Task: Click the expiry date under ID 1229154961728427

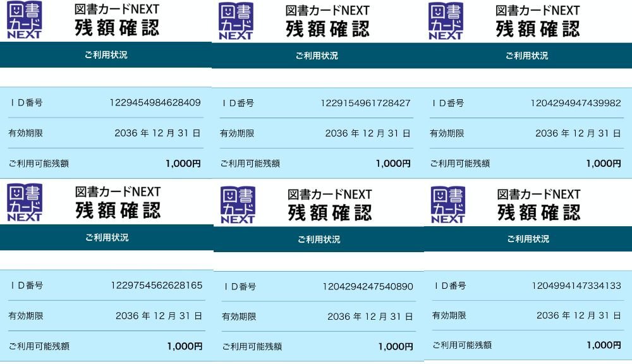Action: pyautogui.click(x=368, y=133)
